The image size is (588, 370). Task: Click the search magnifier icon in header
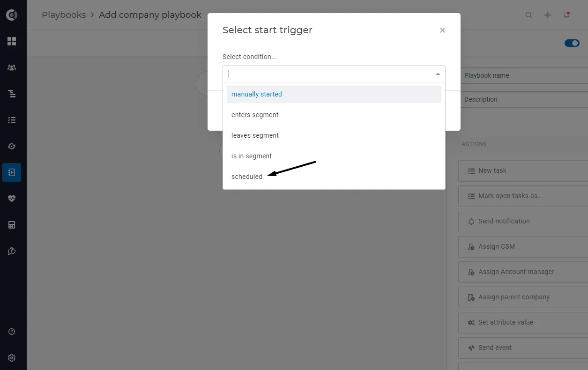tap(529, 15)
